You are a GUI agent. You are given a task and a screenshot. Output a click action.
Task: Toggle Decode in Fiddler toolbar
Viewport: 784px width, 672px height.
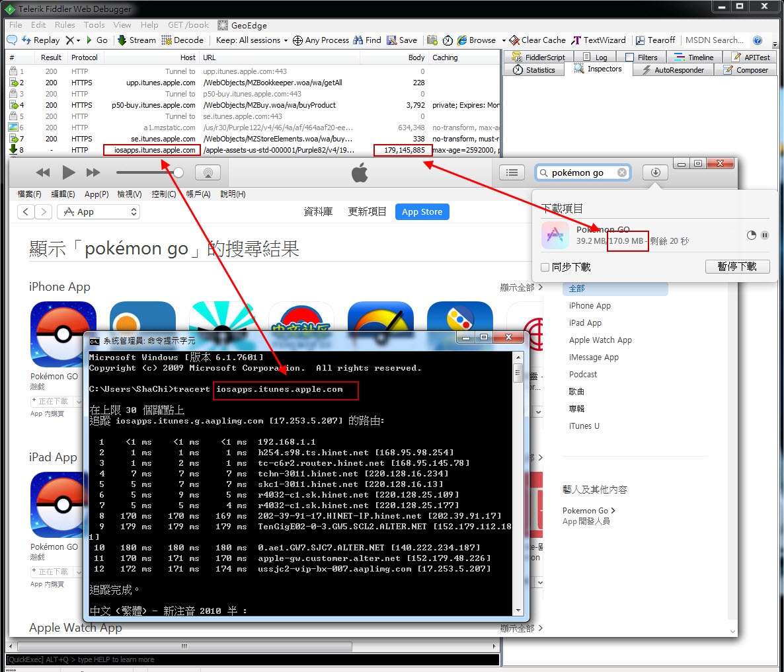[x=182, y=40]
